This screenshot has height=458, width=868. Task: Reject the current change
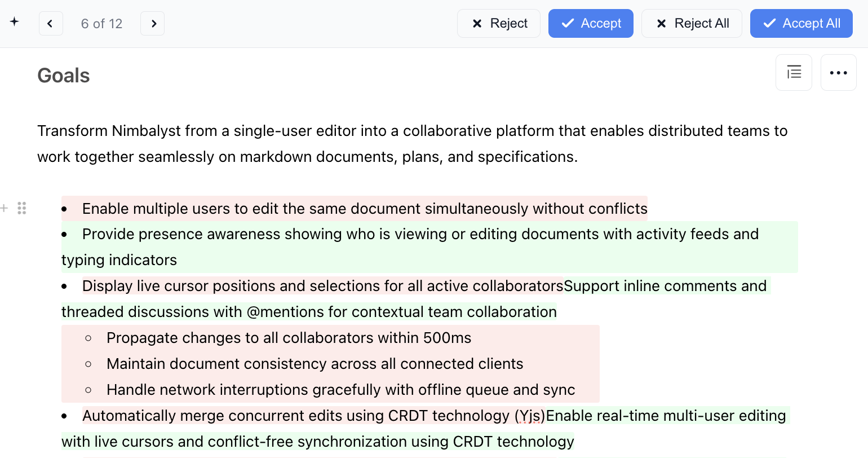click(x=498, y=24)
